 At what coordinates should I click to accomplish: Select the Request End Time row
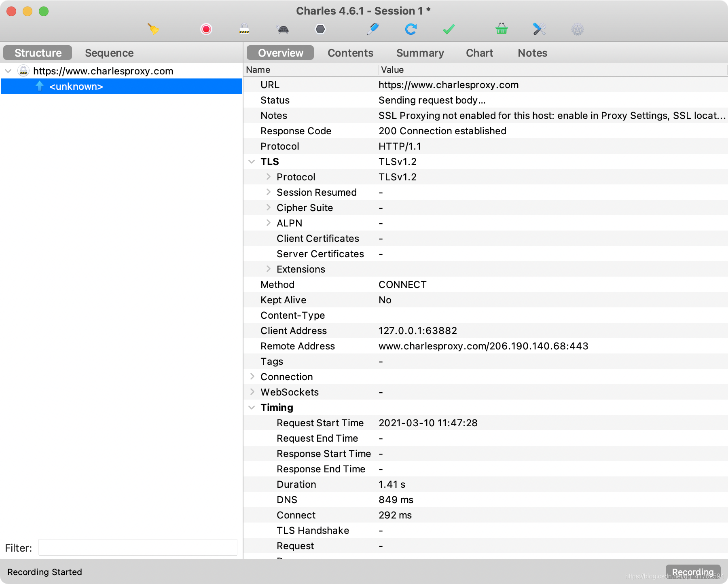485,438
